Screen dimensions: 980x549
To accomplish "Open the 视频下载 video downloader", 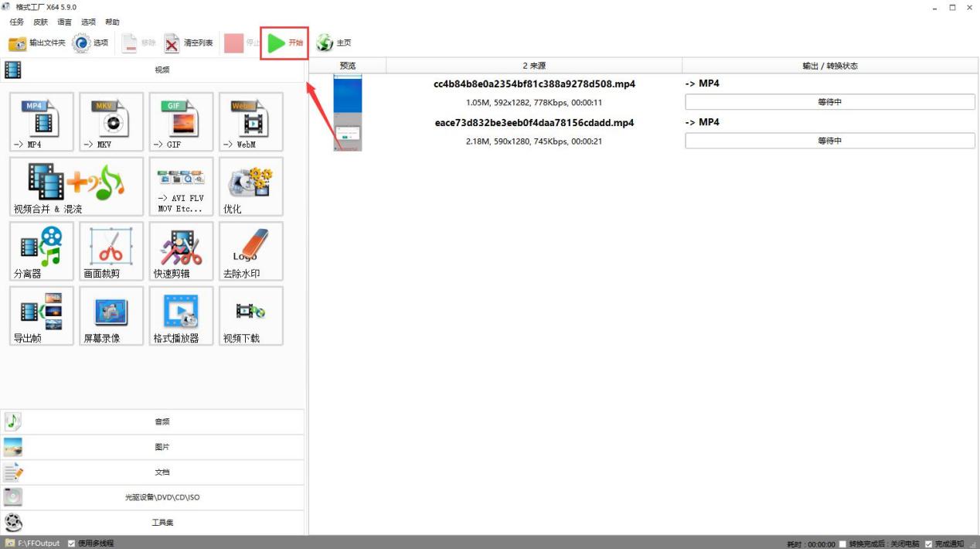I will 250,315.
